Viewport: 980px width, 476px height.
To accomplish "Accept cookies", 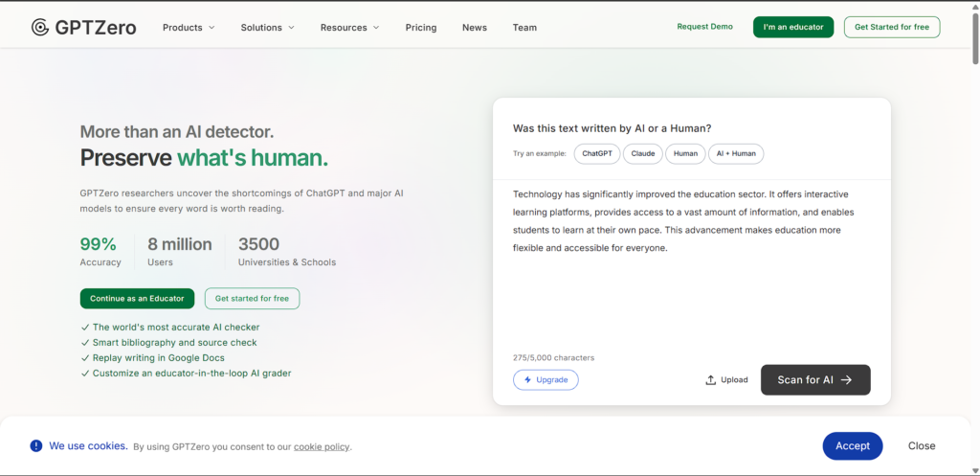I will (x=853, y=446).
